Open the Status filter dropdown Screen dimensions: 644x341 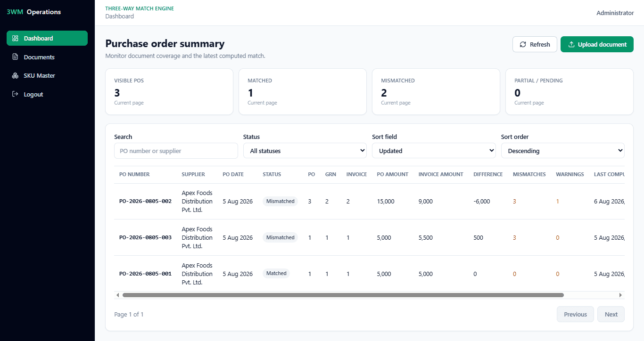(x=305, y=151)
